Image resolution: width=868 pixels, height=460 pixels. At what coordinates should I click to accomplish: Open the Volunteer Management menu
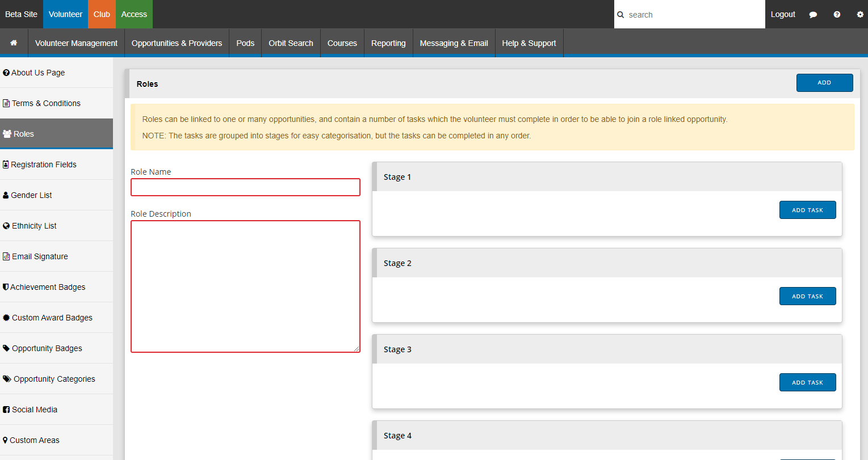tap(76, 43)
